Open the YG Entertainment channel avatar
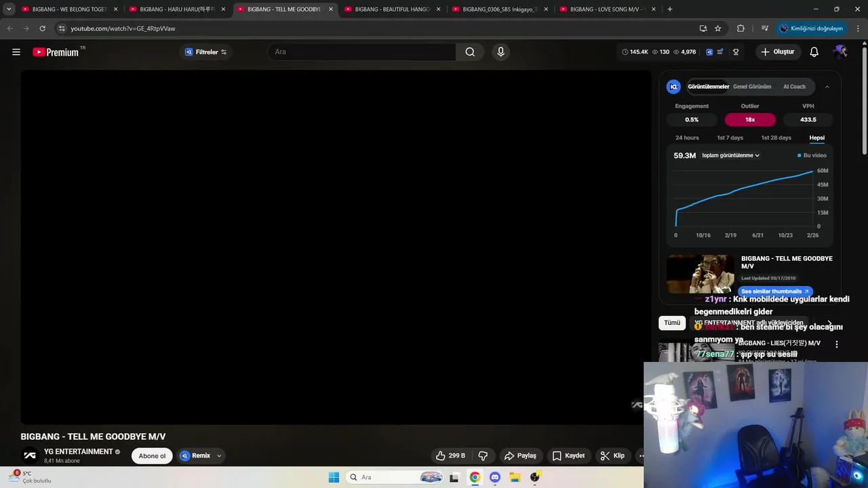 [x=29, y=455]
